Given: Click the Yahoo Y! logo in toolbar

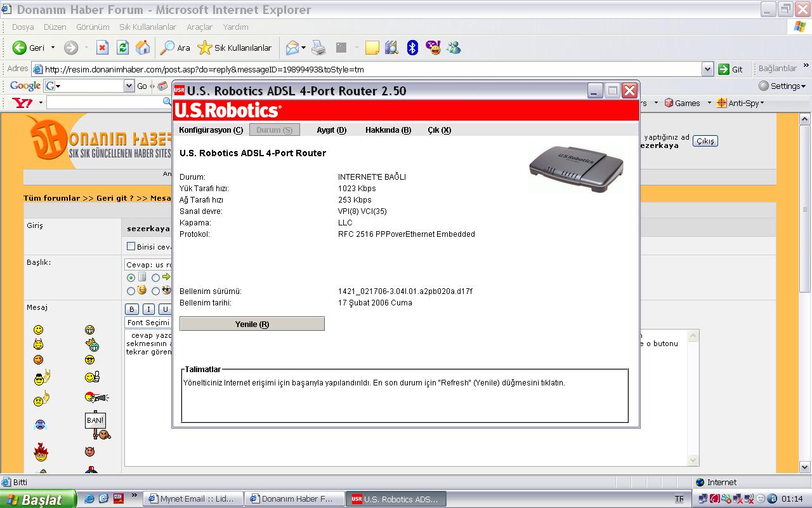Looking at the screenshot, I should click(23, 103).
